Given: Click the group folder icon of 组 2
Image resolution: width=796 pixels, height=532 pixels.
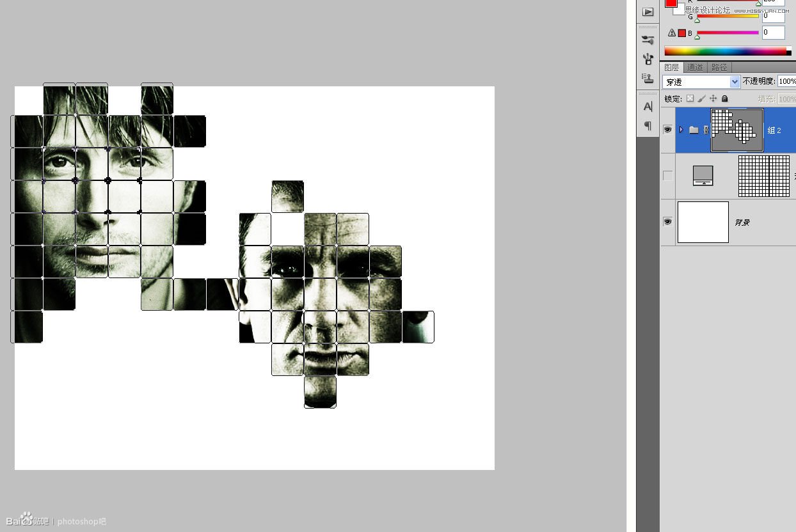Looking at the screenshot, I should (x=694, y=130).
